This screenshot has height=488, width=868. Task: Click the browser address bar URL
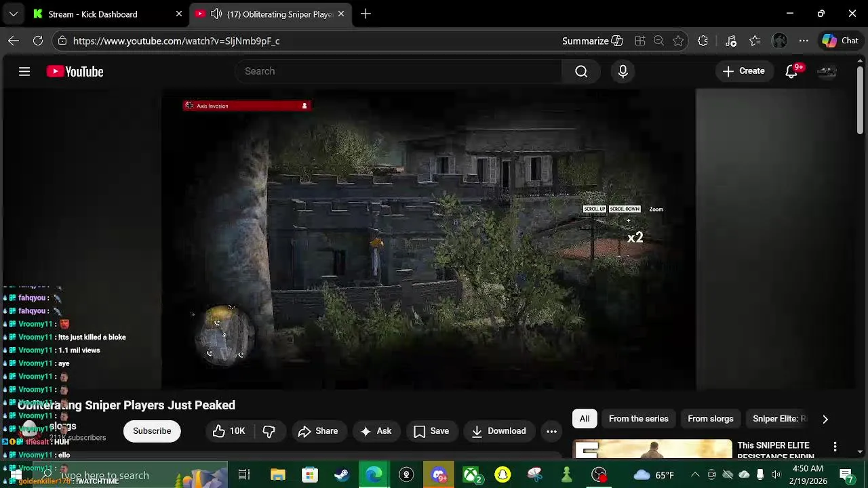176,41
